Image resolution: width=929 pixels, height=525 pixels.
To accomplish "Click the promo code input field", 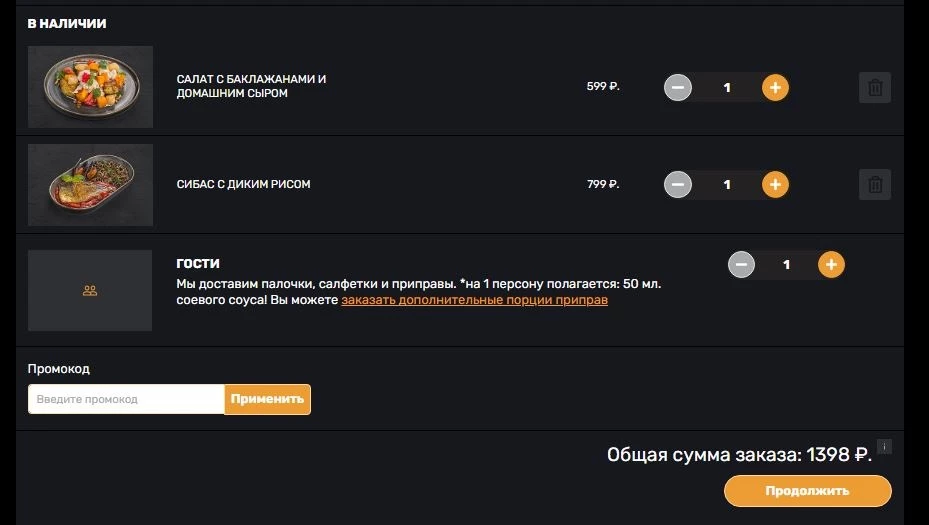I will tap(126, 399).
